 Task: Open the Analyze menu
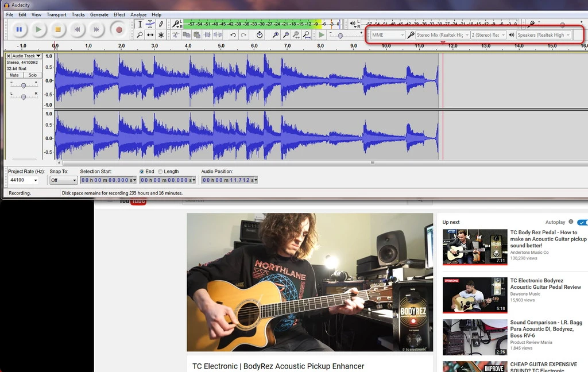point(138,14)
